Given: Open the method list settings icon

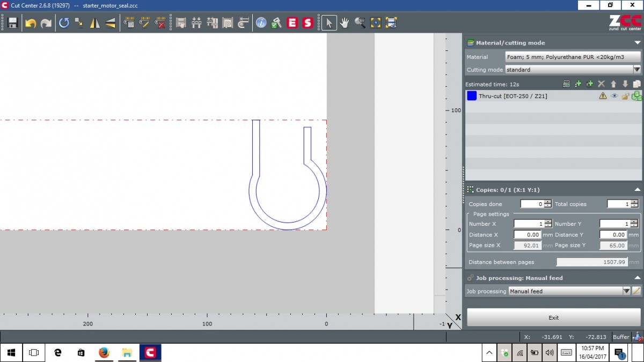Looking at the screenshot, I should [x=566, y=84].
